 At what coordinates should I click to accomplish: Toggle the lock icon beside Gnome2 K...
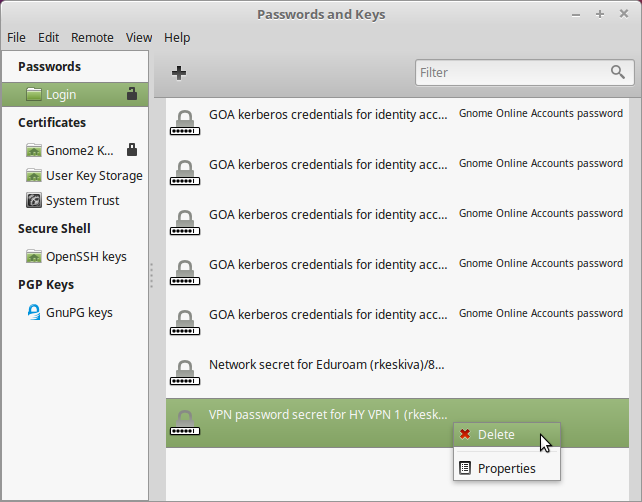tap(132, 150)
